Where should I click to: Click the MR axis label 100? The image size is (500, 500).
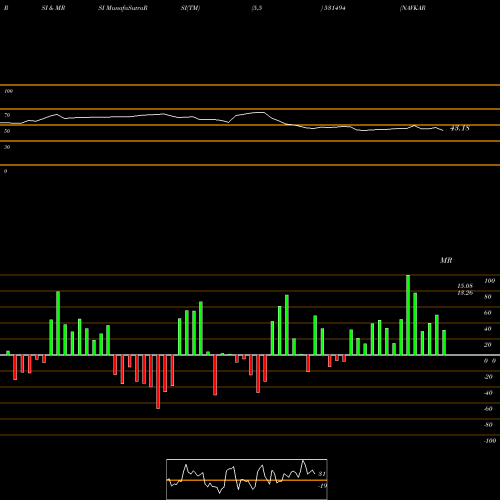(x=489, y=281)
